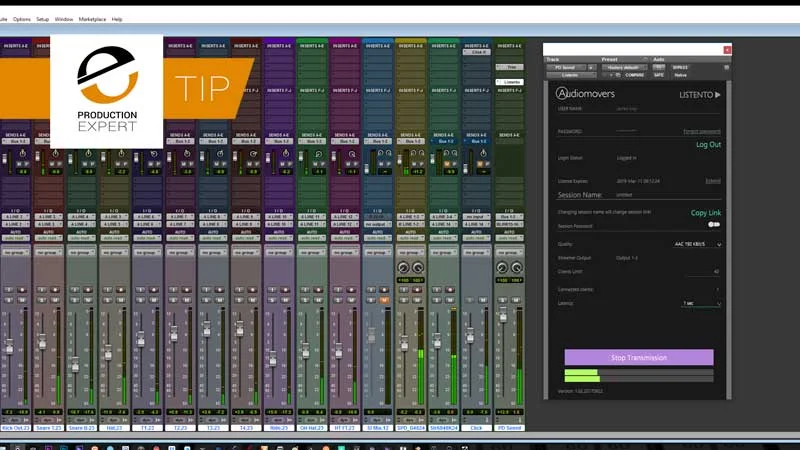Viewport: 800px width, 450px height.
Task: Open the Window menu
Action: pos(64,19)
